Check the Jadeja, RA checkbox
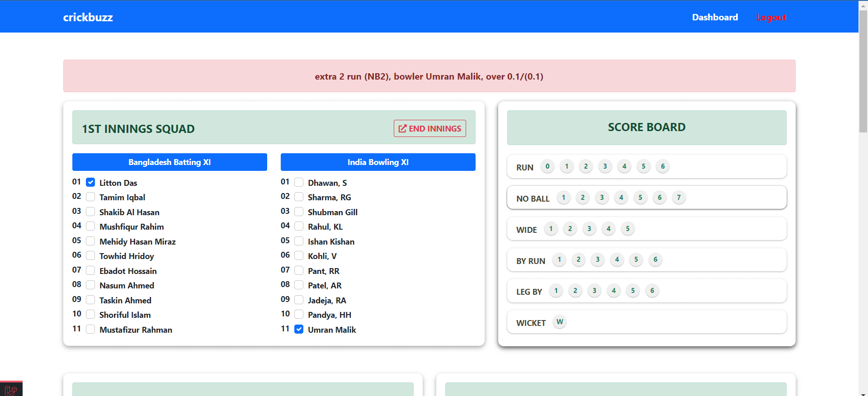 299,300
